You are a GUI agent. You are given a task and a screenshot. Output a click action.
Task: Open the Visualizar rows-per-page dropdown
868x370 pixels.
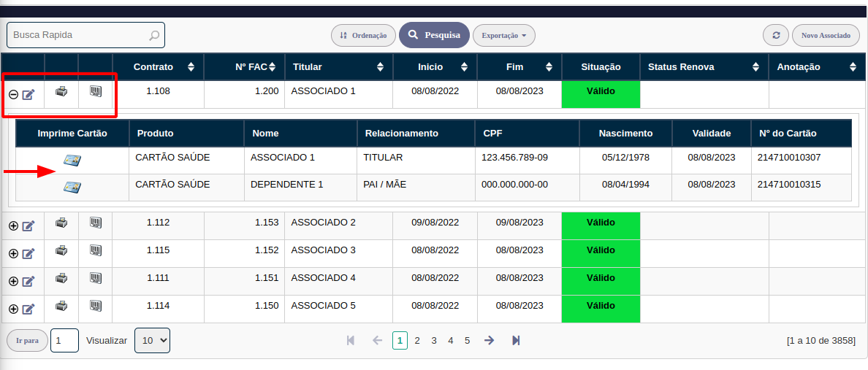152,340
